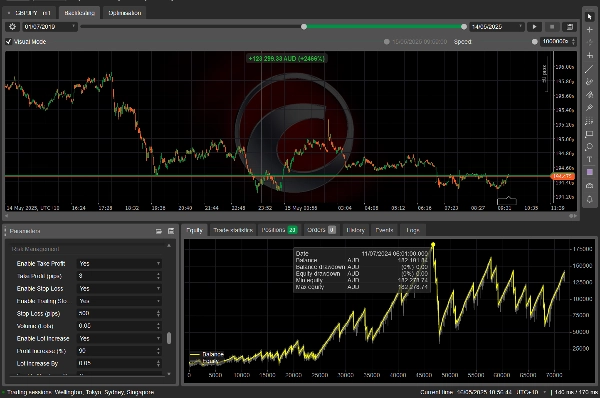Screen dimensions: 600x398
Task: Click the Speed slider handle
Action: pos(535,42)
